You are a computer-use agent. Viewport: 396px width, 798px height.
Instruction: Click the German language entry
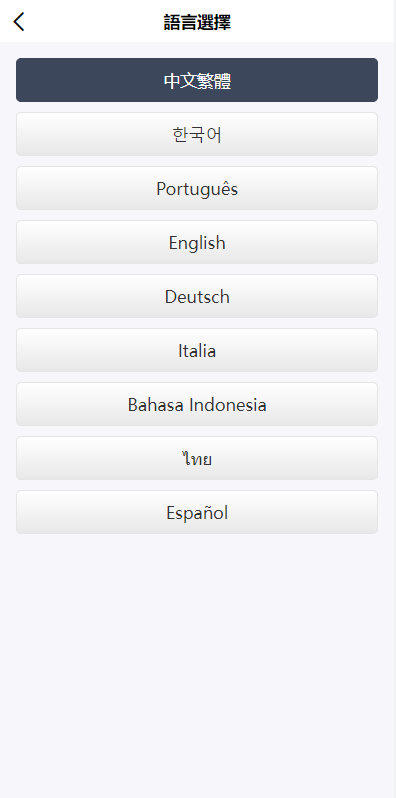tap(197, 296)
